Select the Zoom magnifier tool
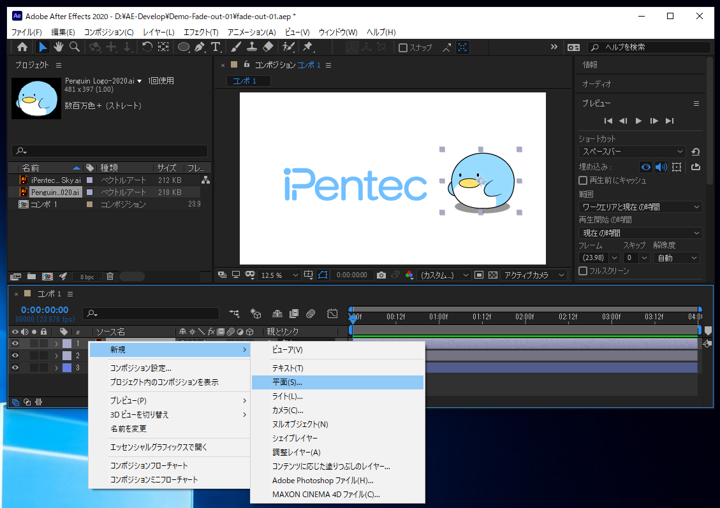 74,47
